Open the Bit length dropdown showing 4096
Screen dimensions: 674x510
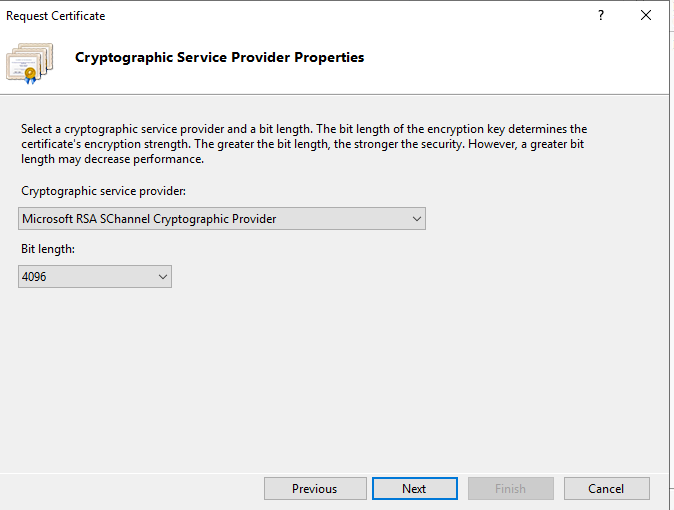[x=95, y=277]
